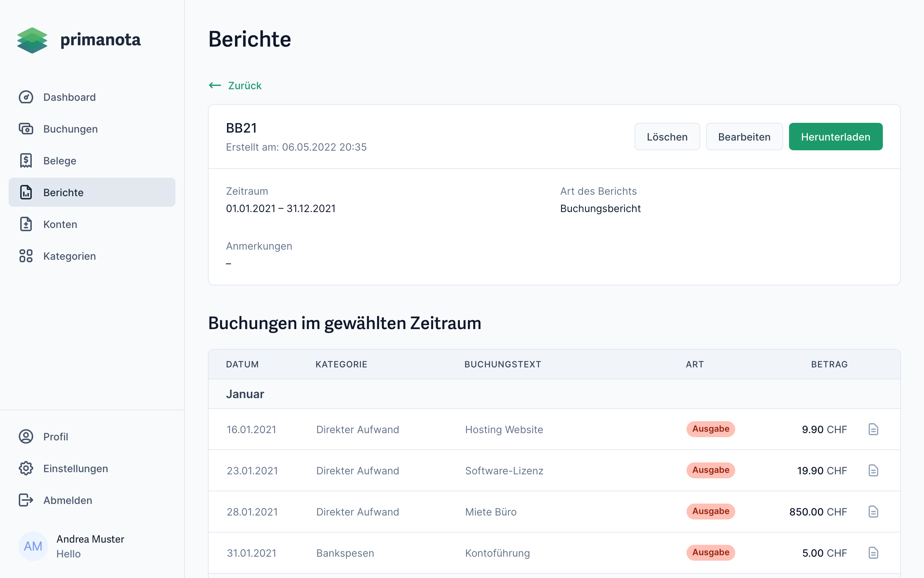Screen dimensions: 924x578
Task: Click the primanota logo icon
Action: (x=32, y=40)
